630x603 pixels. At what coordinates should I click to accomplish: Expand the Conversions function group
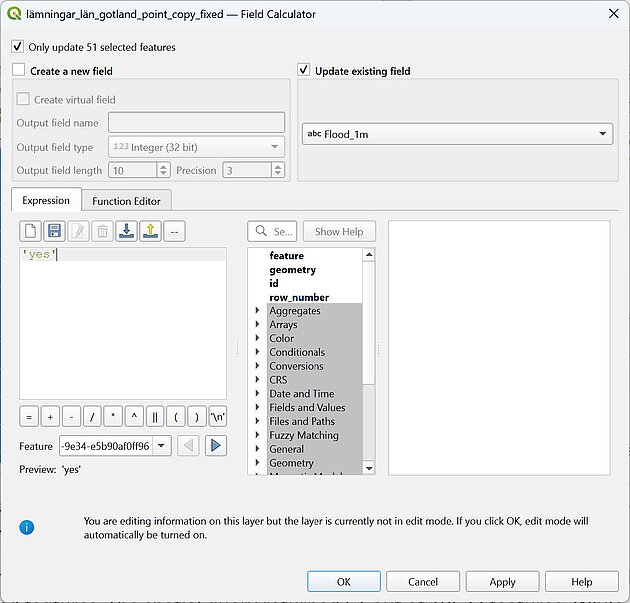(x=257, y=366)
